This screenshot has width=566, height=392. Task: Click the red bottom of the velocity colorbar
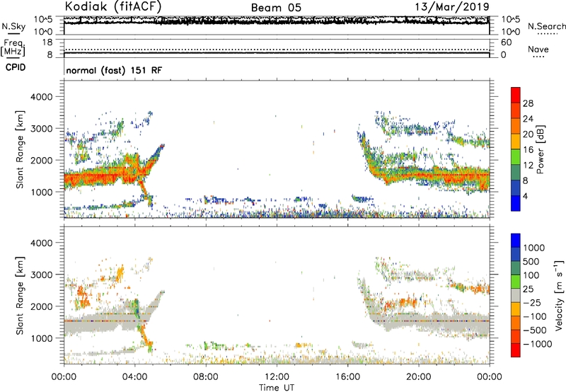516,350
